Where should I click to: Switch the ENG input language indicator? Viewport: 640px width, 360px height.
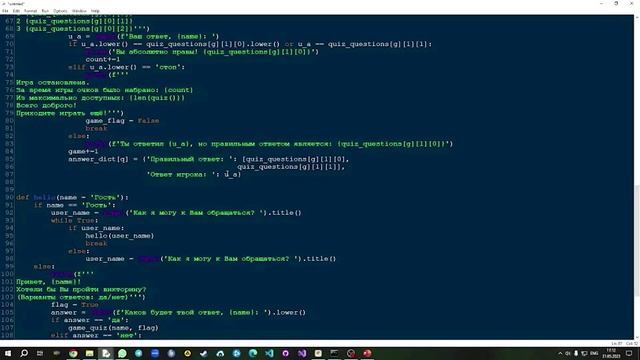point(594,353)
